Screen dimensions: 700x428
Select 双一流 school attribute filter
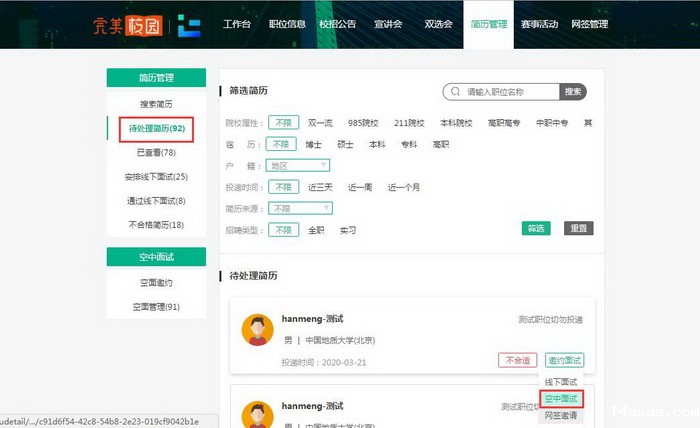click(x=320, y=122)
